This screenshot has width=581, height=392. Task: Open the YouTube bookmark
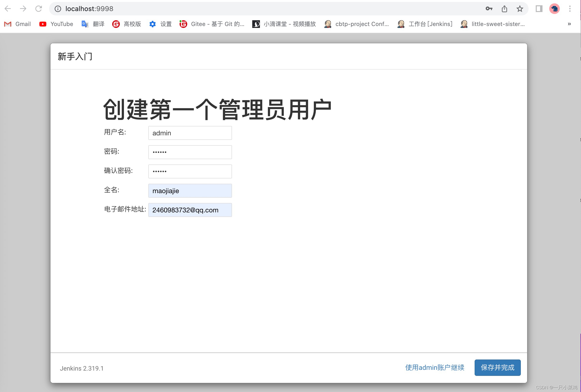[x=56, y=24]
